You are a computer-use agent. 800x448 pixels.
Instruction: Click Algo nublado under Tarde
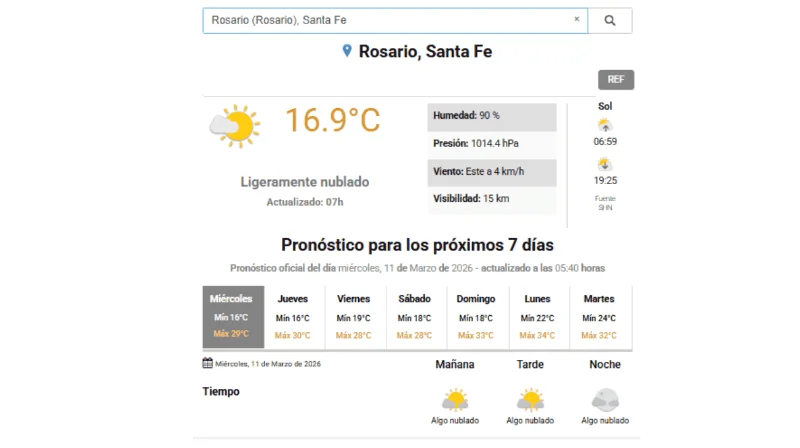pos(530,420)
